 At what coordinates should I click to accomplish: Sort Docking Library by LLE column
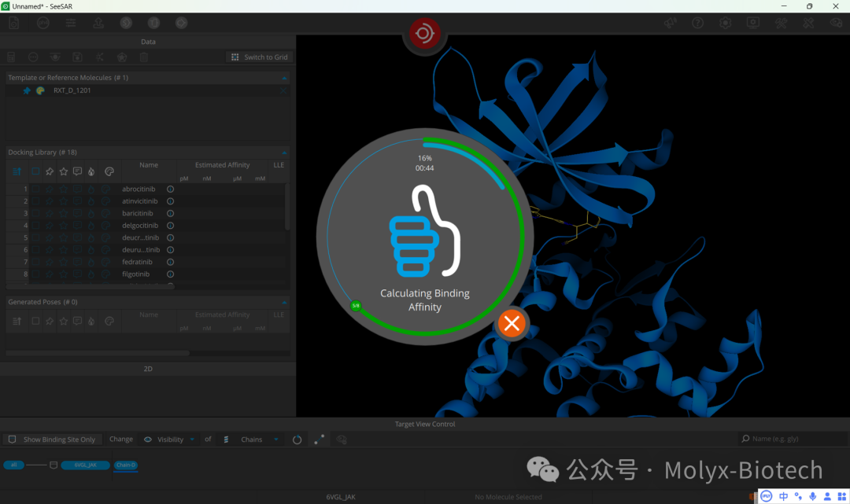tap(279, 165)
